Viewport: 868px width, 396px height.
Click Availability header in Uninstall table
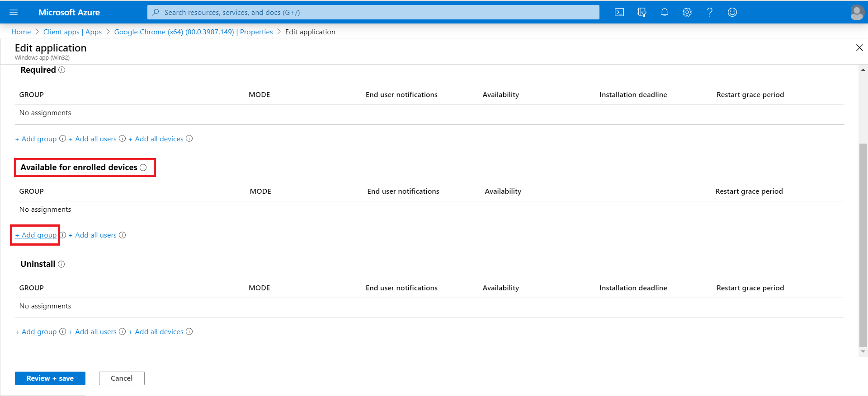click(501, 288)
